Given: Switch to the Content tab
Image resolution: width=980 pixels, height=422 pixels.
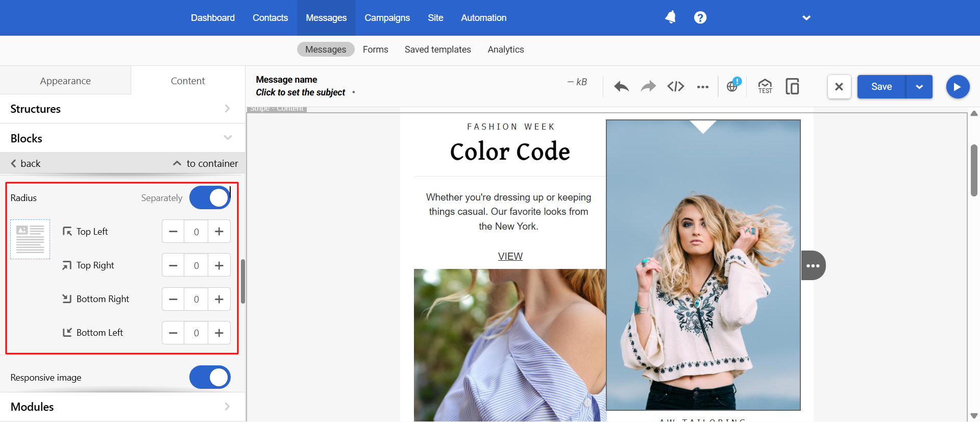Looking at the screenshot, I should pos(188,81).
